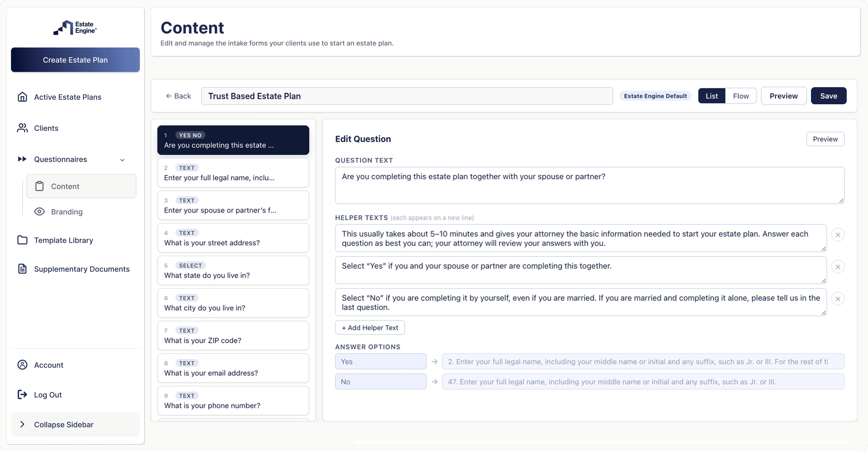Viewport: 868px width, 451px height.
Task: Remove the helper text about selecting No
Action: pyautogui.click(x=838, y=299)
